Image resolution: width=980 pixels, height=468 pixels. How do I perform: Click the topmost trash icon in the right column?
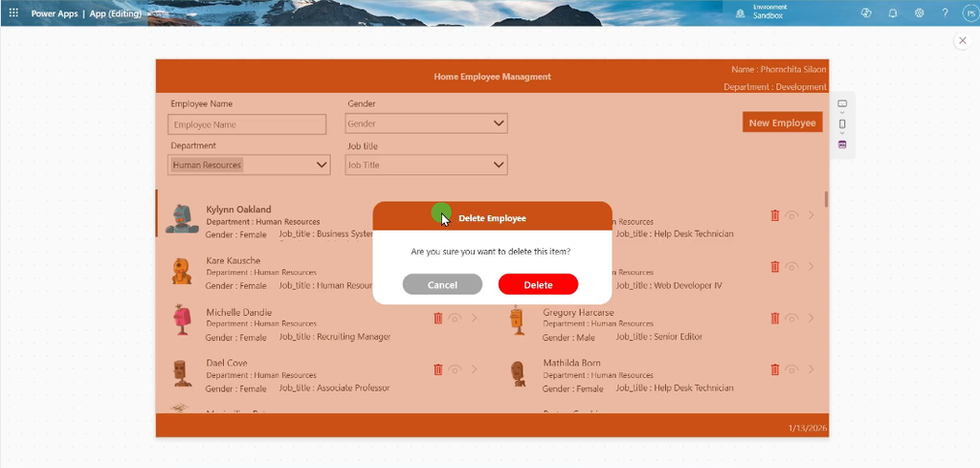(775, 215)
